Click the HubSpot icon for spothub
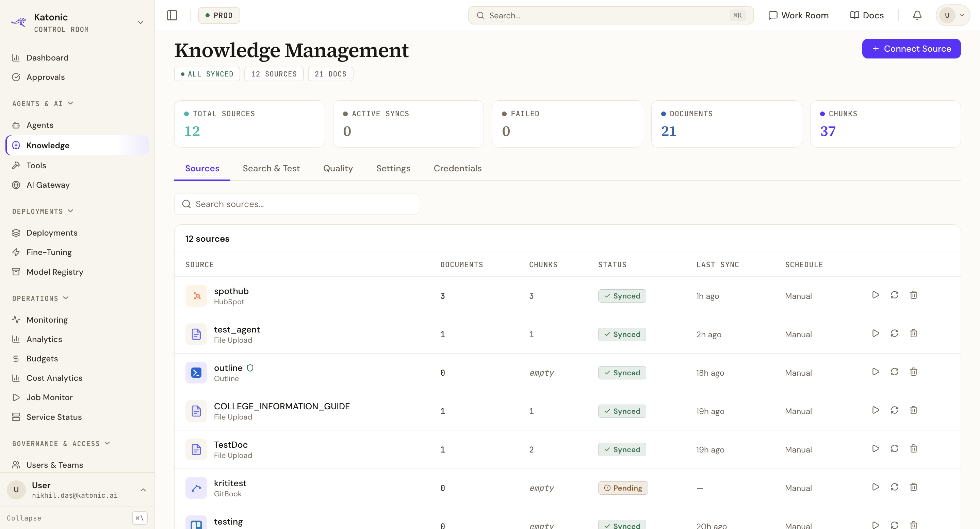 [196, 296]
